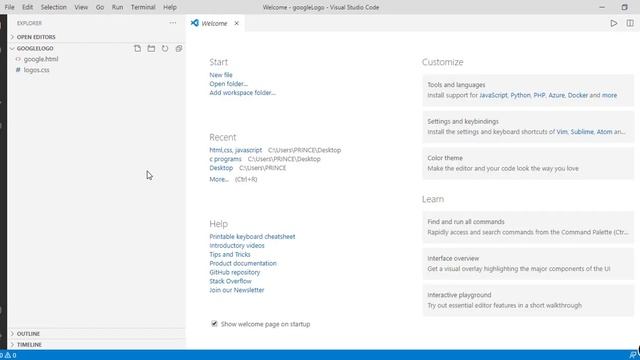
Task: Open the Help menu
Action: click(170, 7)
